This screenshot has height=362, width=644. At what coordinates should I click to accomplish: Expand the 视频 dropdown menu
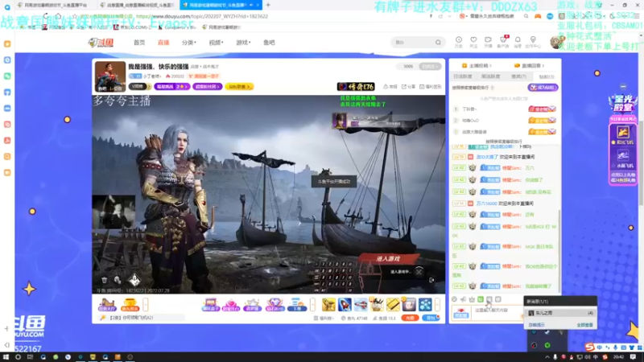coord(216,43)
